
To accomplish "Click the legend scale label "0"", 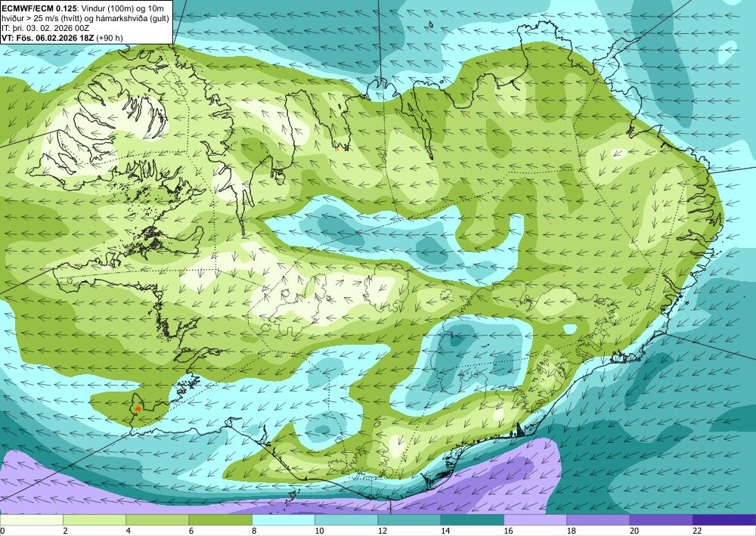I will (x=2, y=531).
